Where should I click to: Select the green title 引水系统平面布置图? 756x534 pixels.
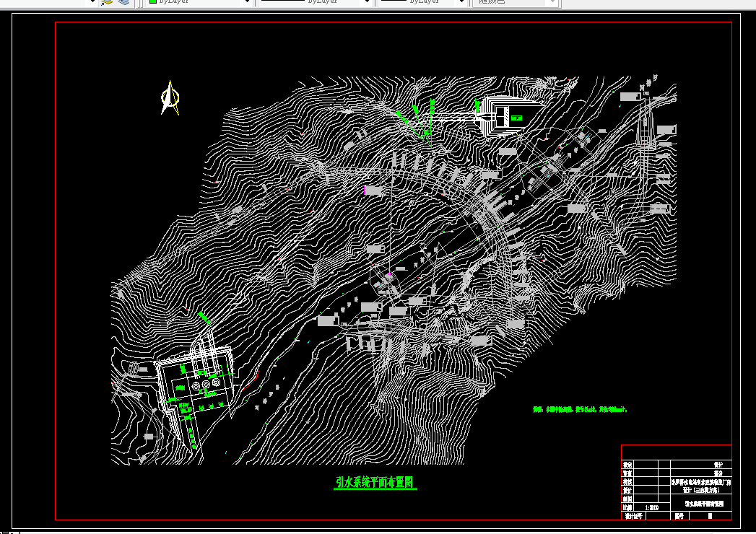coord(375,482)
